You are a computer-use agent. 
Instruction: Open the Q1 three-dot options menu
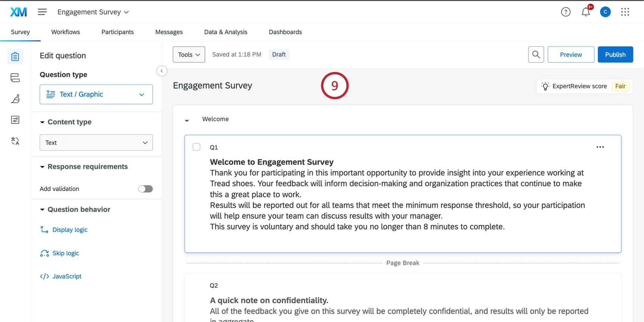click(600, 147)
